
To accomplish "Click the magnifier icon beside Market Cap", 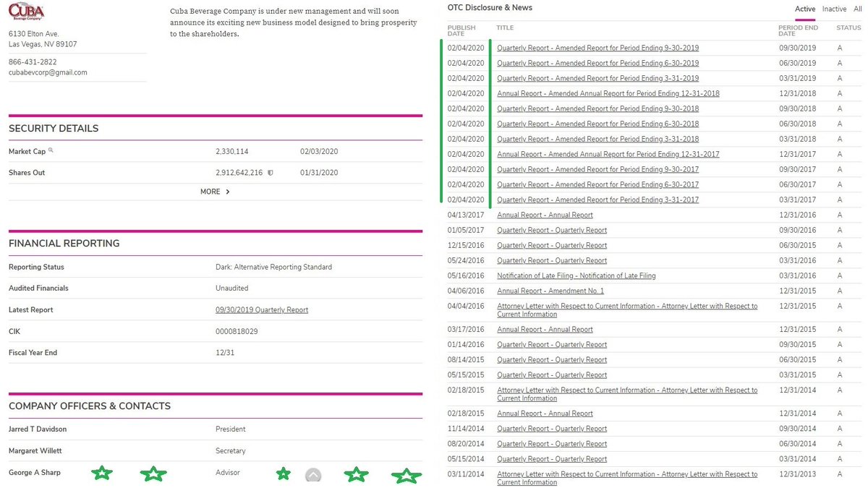I will pos(51,150).
